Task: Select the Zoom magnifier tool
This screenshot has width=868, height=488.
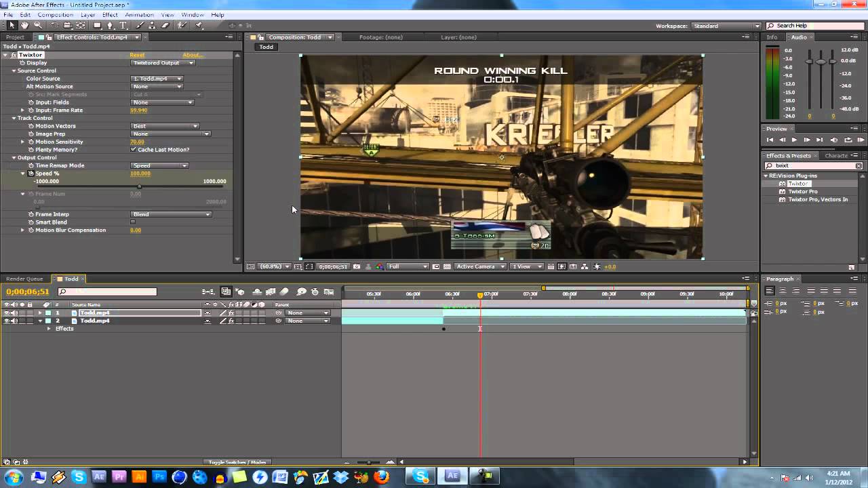Action: coord(38,26)
